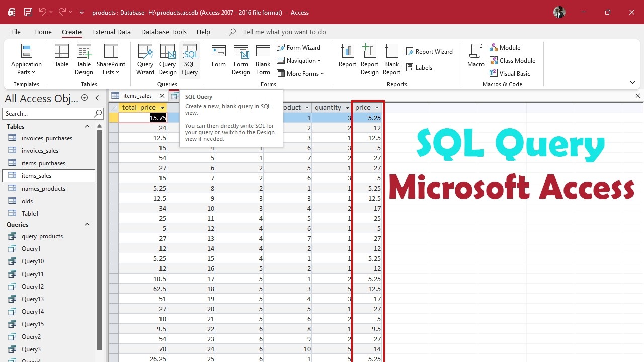The image size is (644, 362).
Task: Insert a new Module
Action: click(505, 48)
